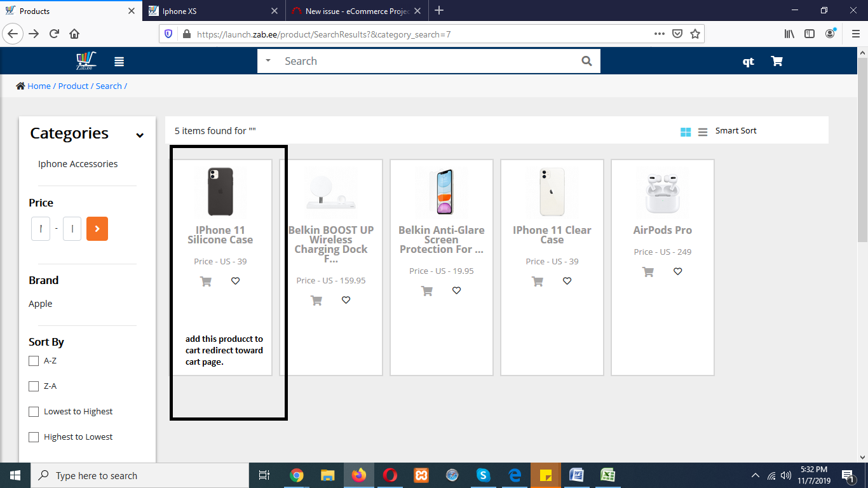Click heart icon on iPhone 11 Clear Case

(567, 281)
